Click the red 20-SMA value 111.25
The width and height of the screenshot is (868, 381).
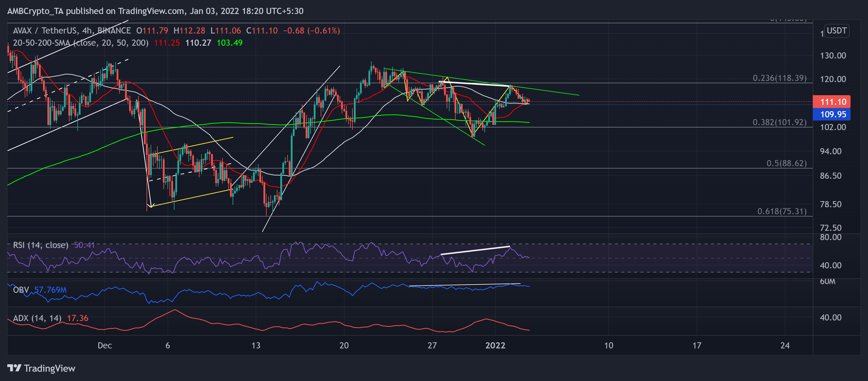point(167,43)
